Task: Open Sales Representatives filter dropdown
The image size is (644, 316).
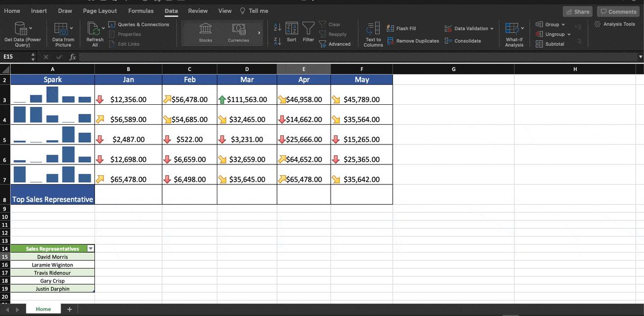Action: pyautogui.click(x=90, y=248)
